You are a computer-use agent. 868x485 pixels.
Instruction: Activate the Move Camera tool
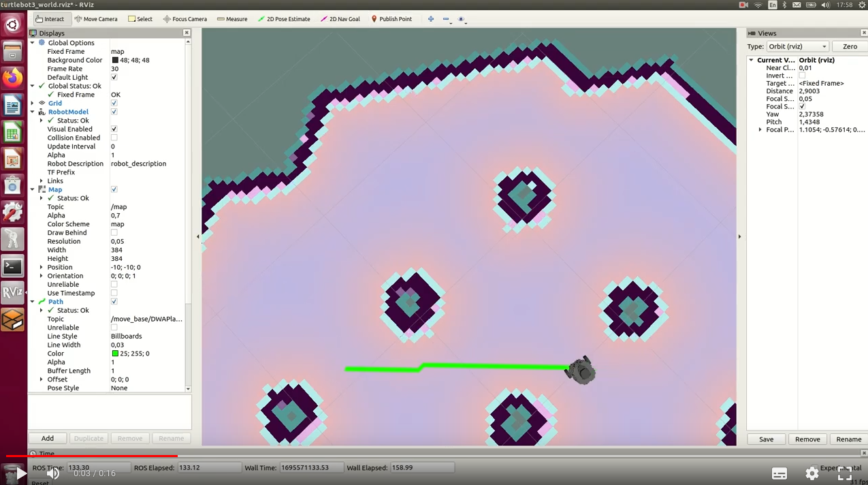[x=96, y=19]
